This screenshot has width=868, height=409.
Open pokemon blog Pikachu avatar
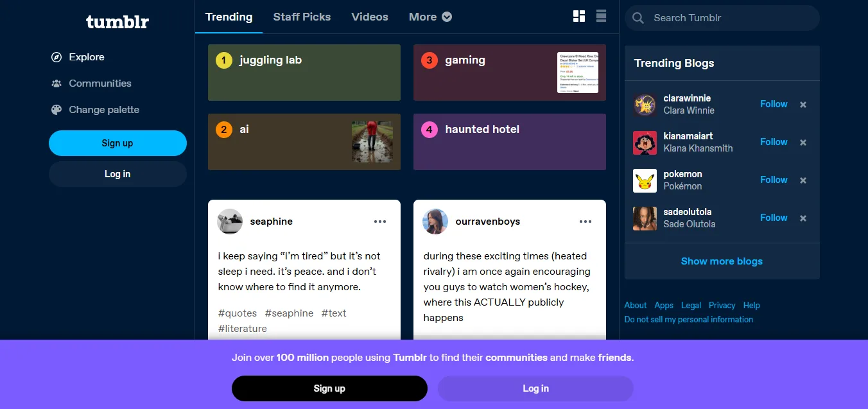[x=645, y=180]
